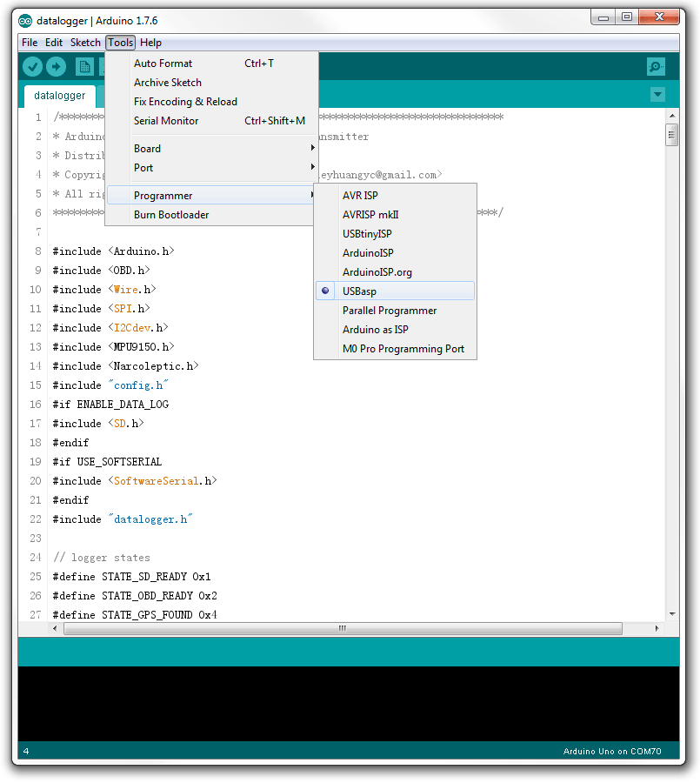Image resolution: width=700 pixels, height=783 pixels.
Task: Click '#define STATE_OBD_READY 0x2' line
Action: tap(135, 596)
